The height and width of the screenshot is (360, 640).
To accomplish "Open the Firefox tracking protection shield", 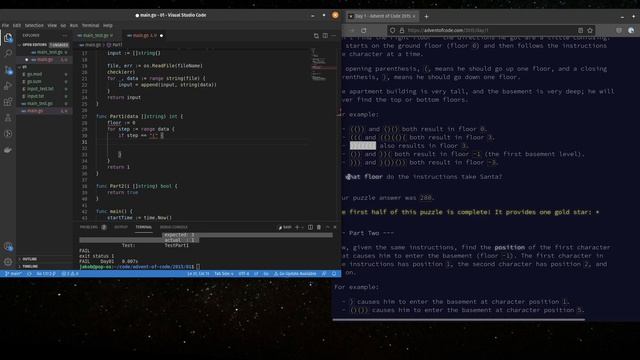I will click(392, 30).
